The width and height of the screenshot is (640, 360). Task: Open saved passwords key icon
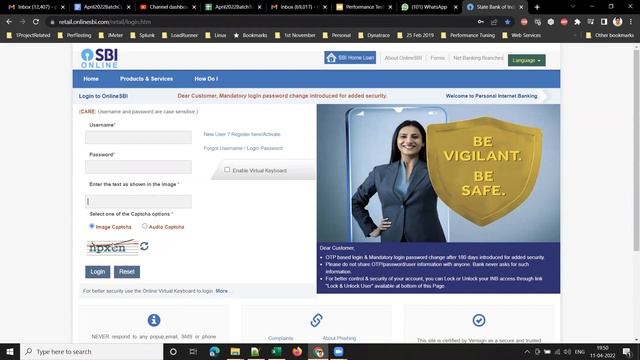[480, 22]
